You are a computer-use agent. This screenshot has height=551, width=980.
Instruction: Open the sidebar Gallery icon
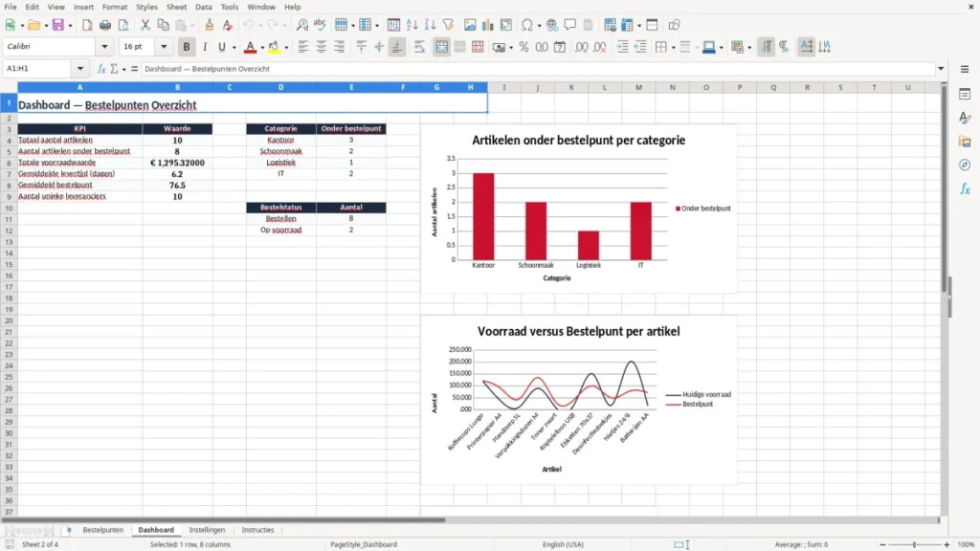965,142
